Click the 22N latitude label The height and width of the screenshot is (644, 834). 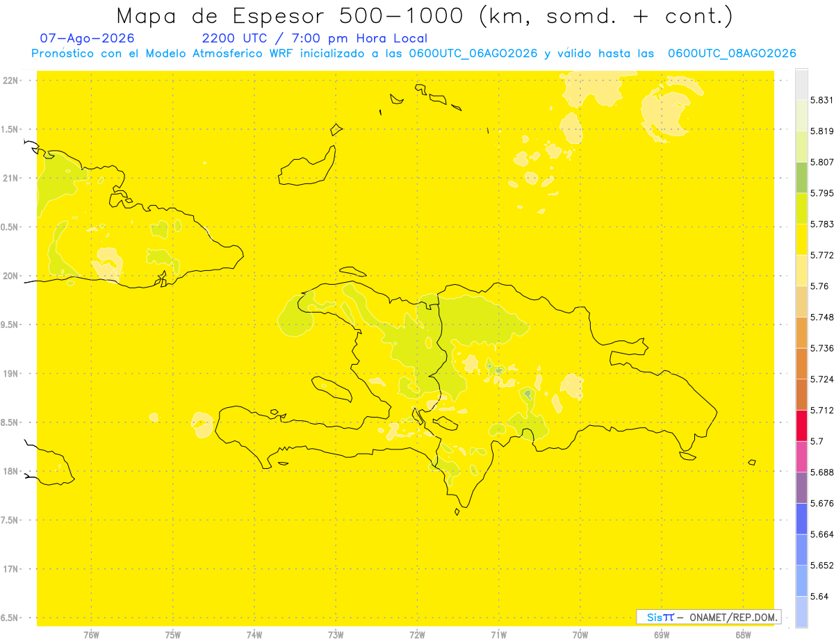pos(10,80)
